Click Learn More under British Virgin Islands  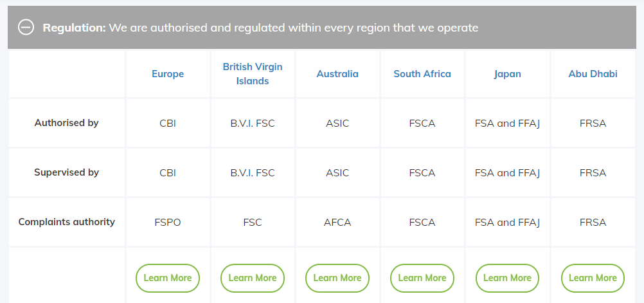coord(253,278)
